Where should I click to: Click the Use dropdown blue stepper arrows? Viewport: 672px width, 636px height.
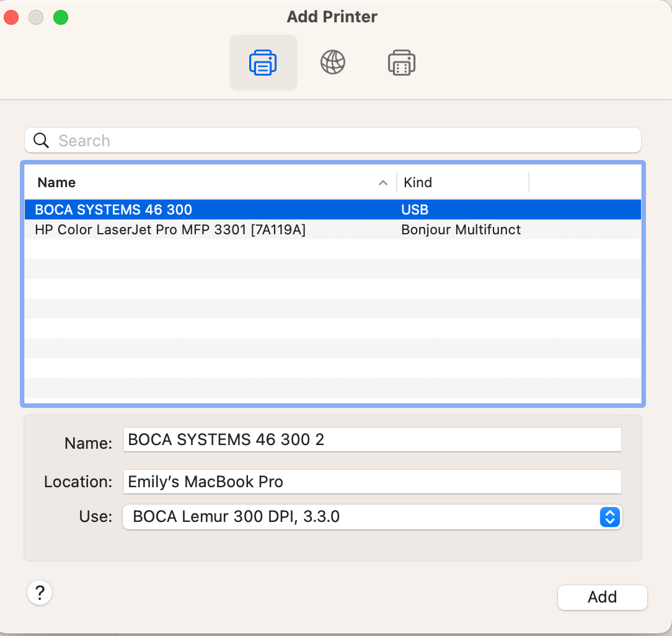point(610,517)
